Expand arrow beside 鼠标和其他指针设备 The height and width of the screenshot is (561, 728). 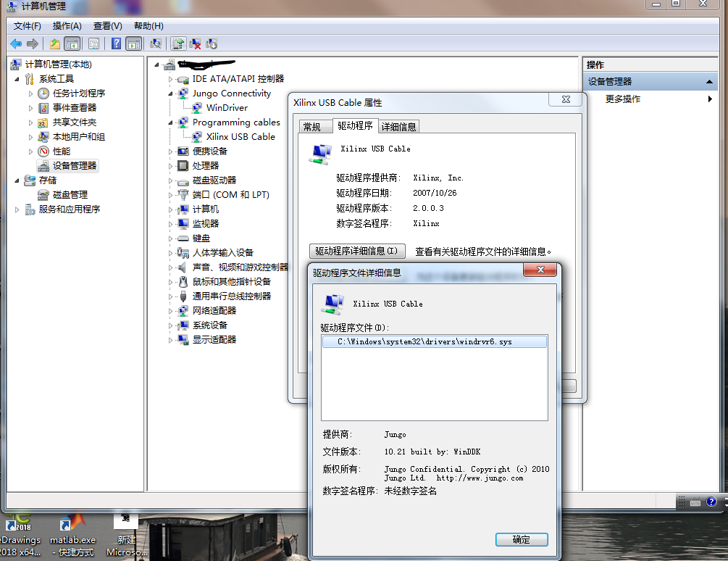tap(170, 282)
